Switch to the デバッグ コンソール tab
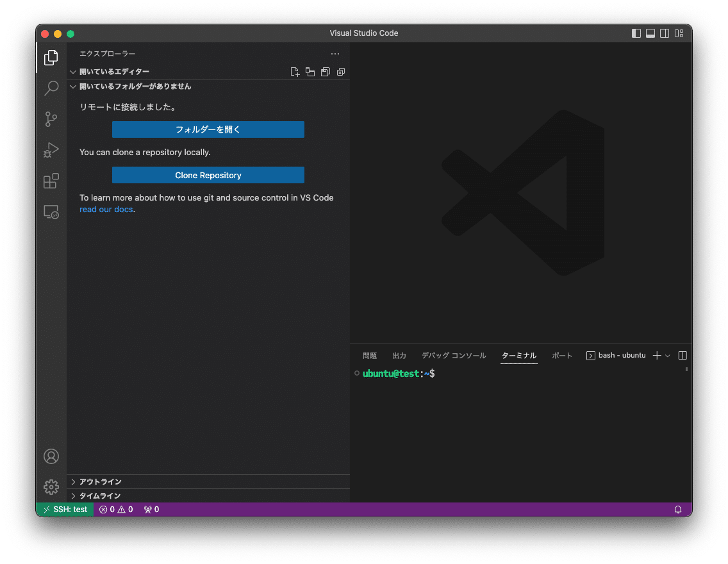The width and height of the screenshot is (728, 564). 454,356
